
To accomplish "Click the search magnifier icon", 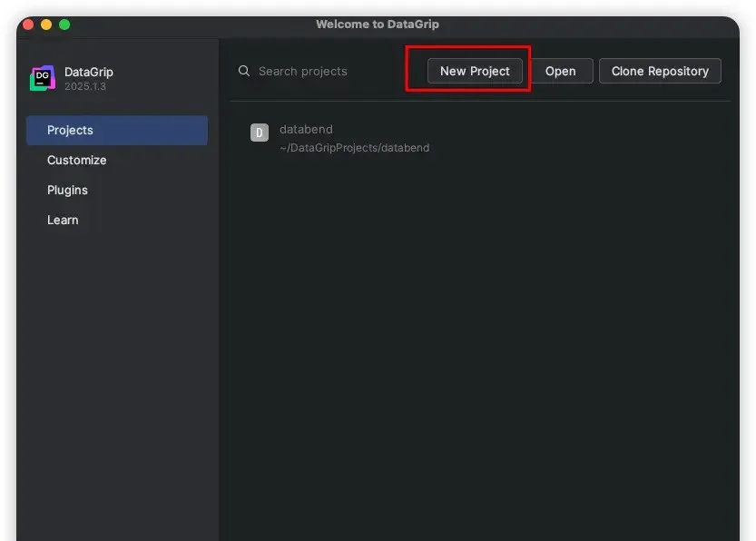I will [244, 71].
